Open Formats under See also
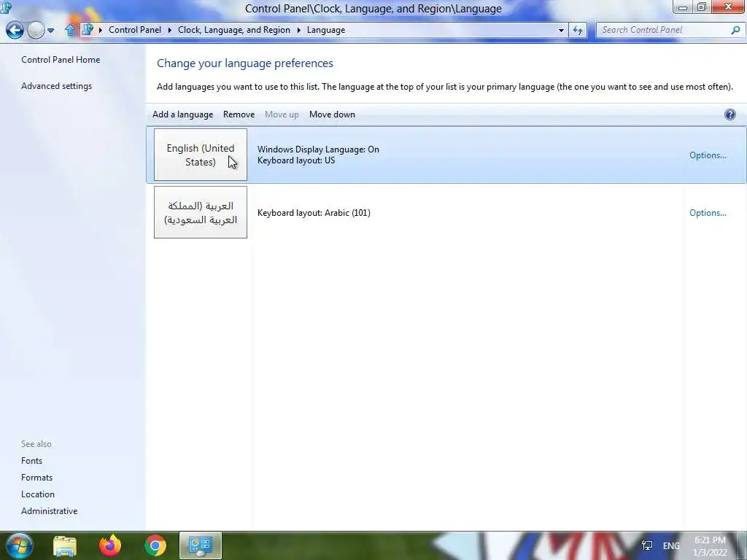The height and width of the screenshot is (560, 747). tap(36, 477)
